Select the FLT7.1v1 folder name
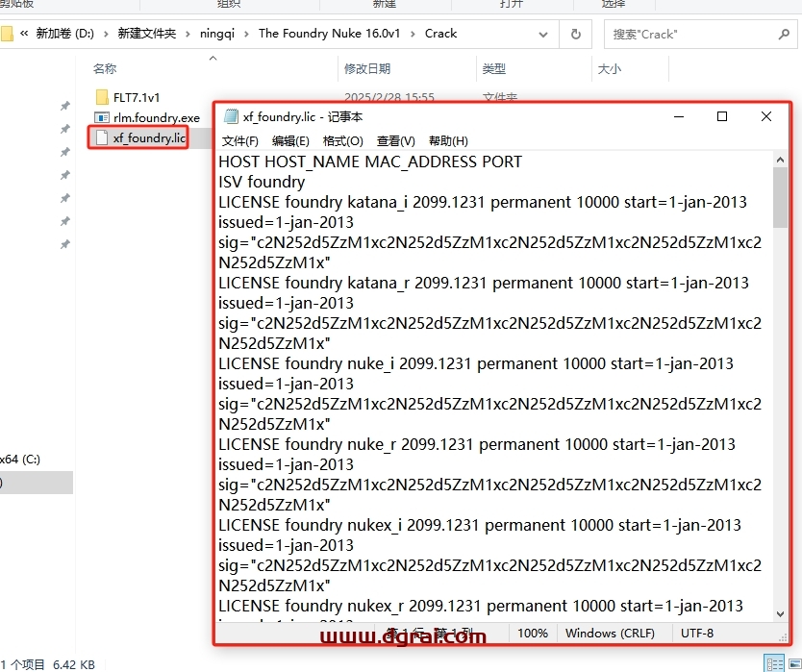Image resolution: width=802 pixels, height=672 pixels. (137, 97)
